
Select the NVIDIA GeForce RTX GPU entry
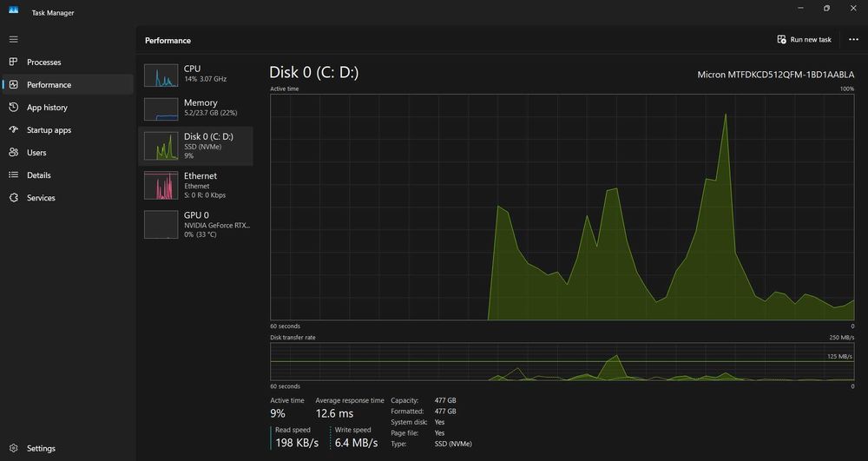point(195,225)
